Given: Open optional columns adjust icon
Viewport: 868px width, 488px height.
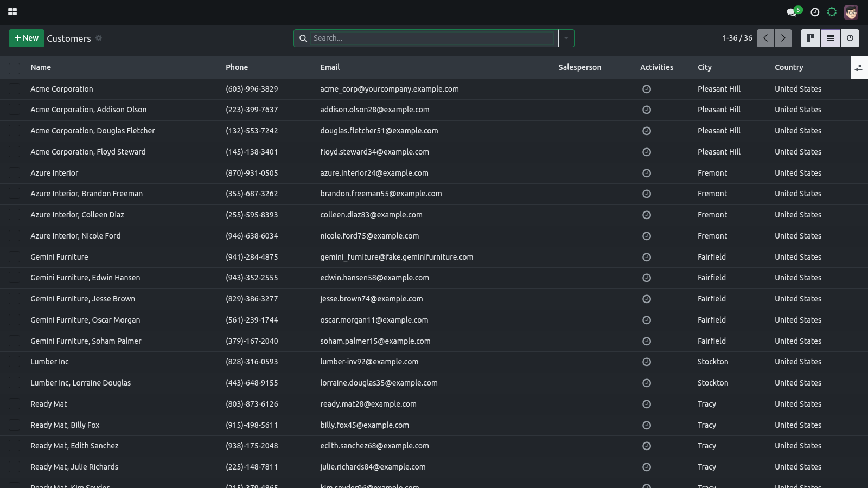Looking at the screenshot, I should point(859,68).
